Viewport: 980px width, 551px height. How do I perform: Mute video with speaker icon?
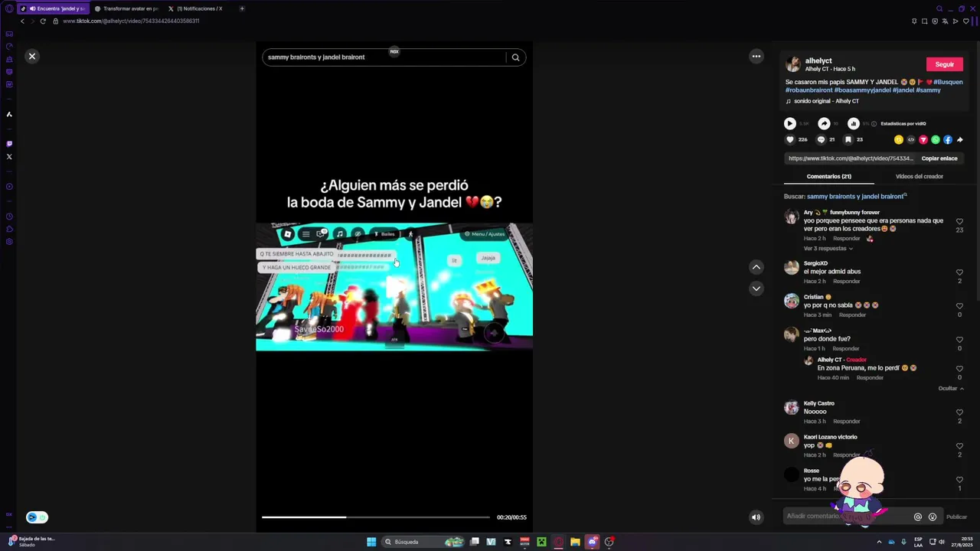click(756, 517)
